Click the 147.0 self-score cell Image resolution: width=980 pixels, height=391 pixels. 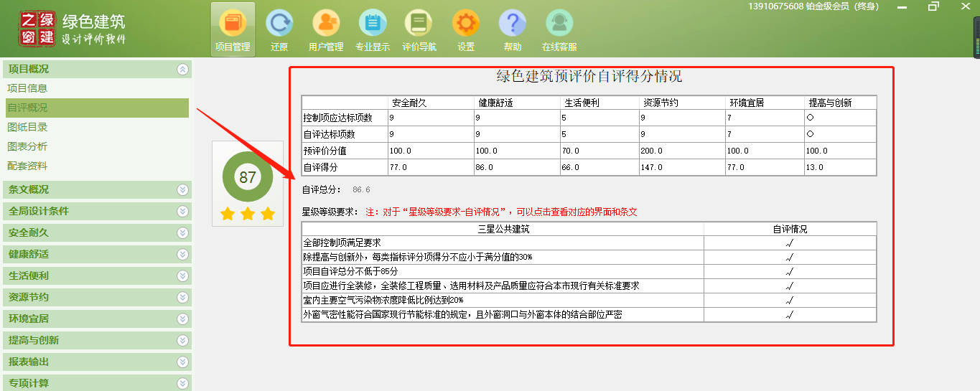pos(682,167)
